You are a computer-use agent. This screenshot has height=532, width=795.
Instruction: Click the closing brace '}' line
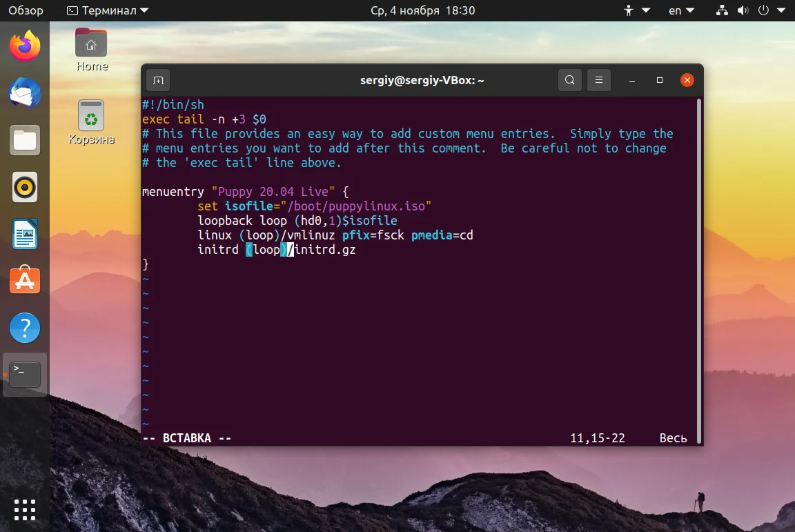(x=146, y=264)
